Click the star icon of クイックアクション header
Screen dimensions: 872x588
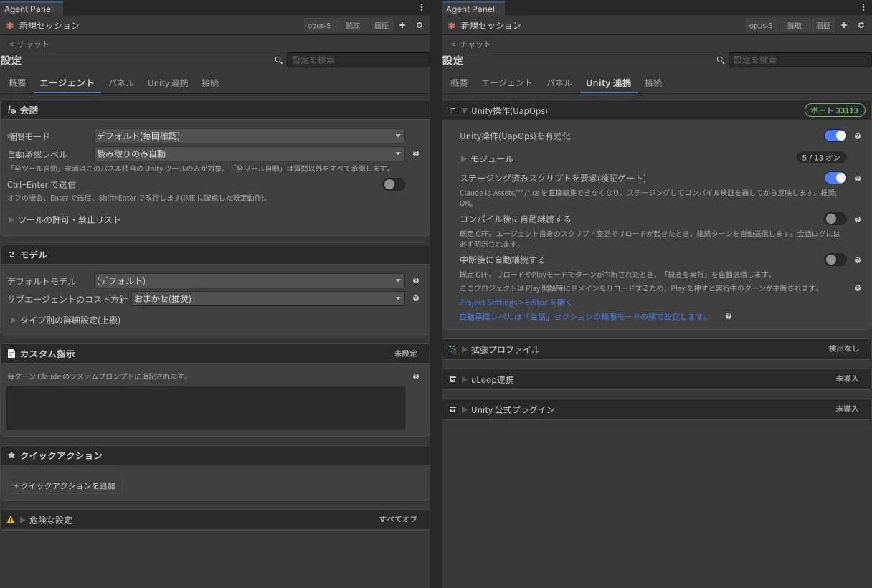point(11,455)
